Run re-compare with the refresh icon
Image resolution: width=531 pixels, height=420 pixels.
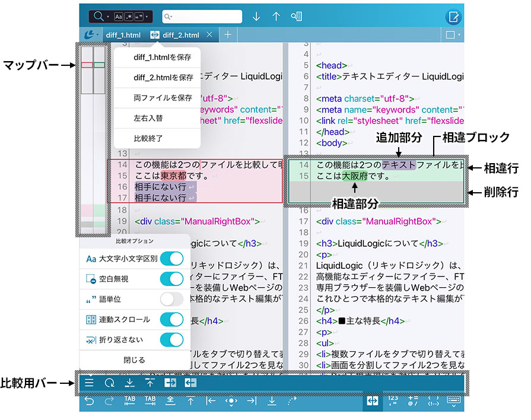tap(110, 383)
